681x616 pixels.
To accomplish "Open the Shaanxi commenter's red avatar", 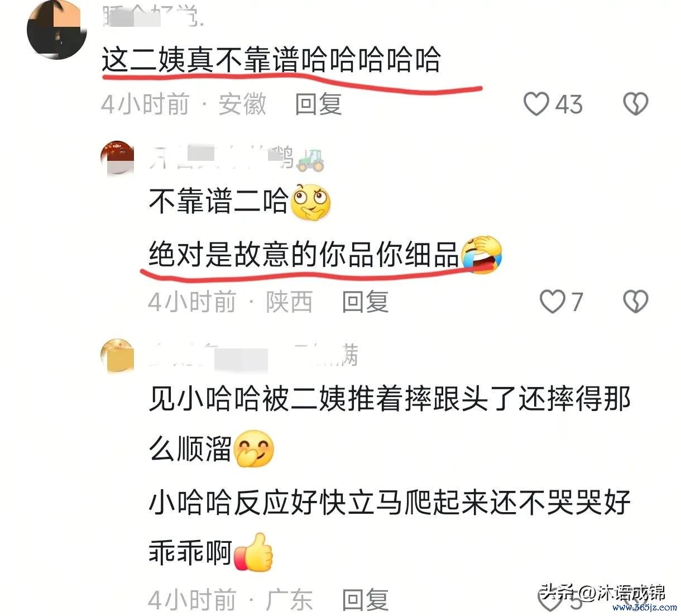I will pyautogui.click(x=117, y=158).
